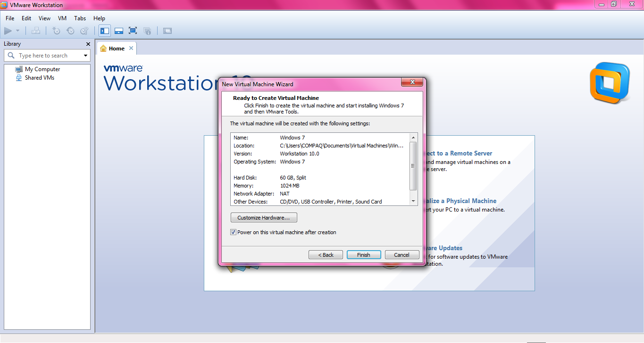The image size is (644, 343).
Task: Cancel the New Virtual Machine Wizard
Action: coord(402,255)
